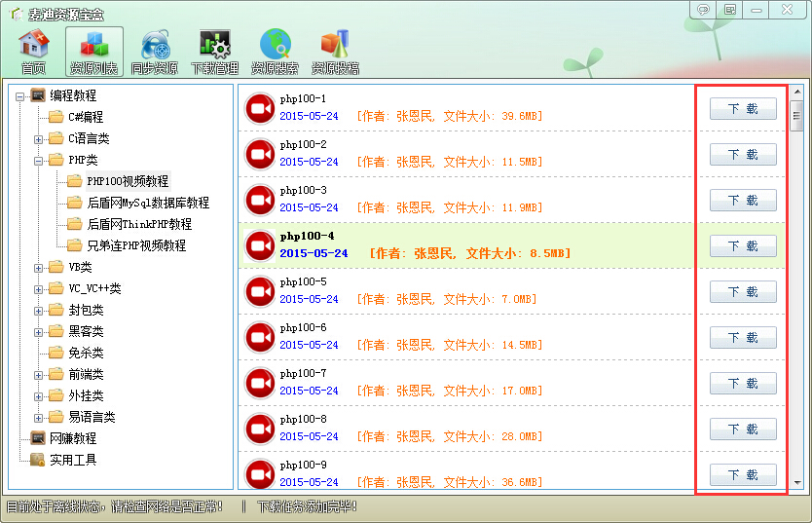812x523 pixels.
Task: Select the 后盾网ThinkPHP教程 tree item
Action: pyautogui.click(x=139, y=224)
